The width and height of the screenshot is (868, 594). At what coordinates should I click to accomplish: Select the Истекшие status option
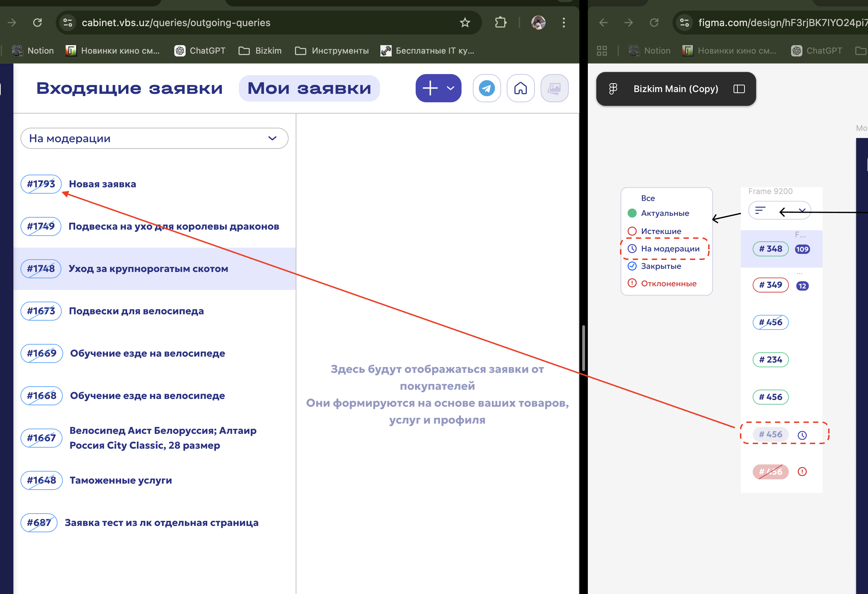click(x=661, y=231)
